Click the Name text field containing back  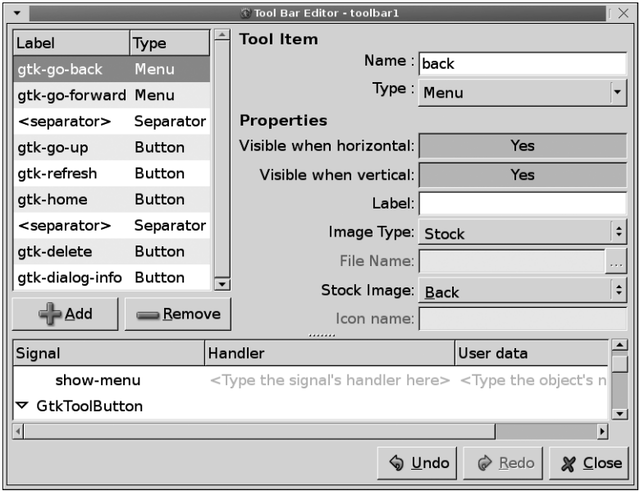point(521,63)
